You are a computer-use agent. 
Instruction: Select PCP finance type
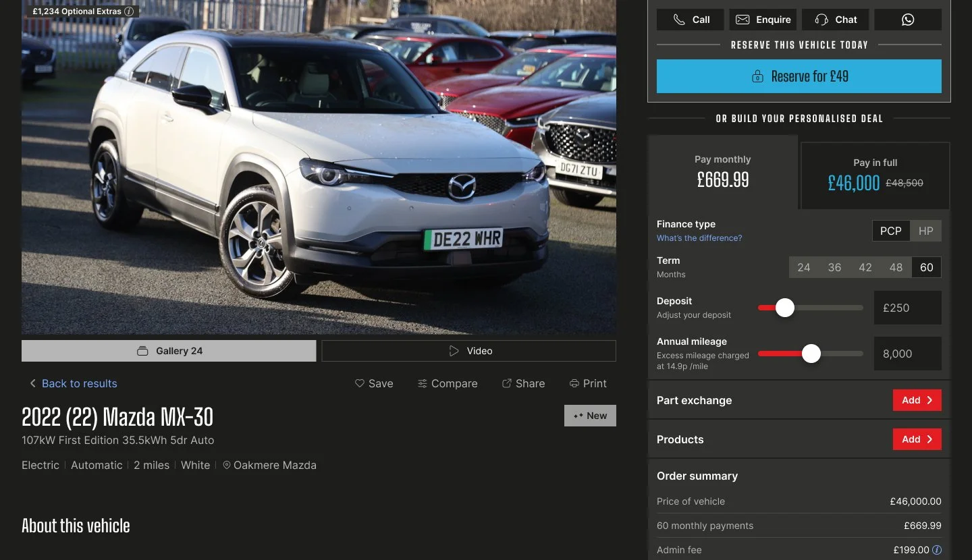pos(891,231)
